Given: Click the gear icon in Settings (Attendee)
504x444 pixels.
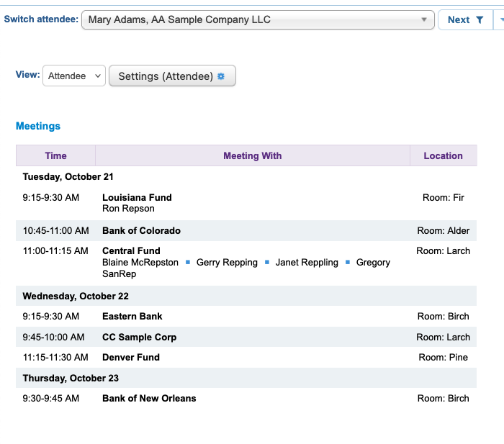Looking at the screenshot, I should point(221,76).
